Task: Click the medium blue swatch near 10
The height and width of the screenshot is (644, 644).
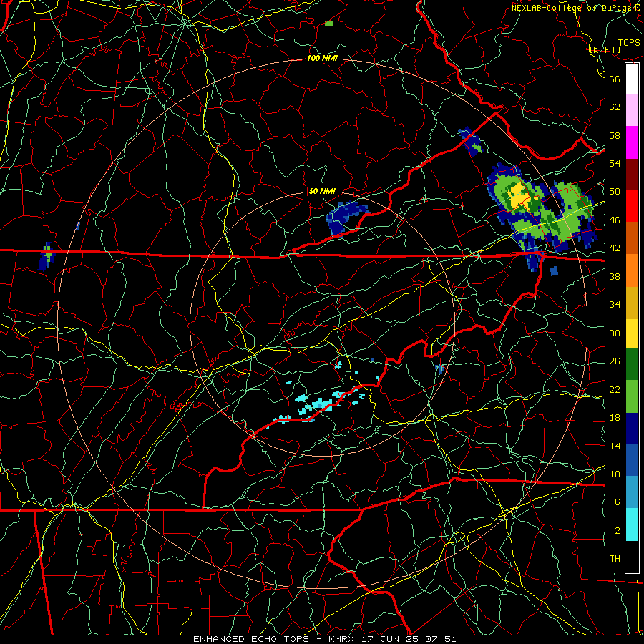Action: point(632,460)
